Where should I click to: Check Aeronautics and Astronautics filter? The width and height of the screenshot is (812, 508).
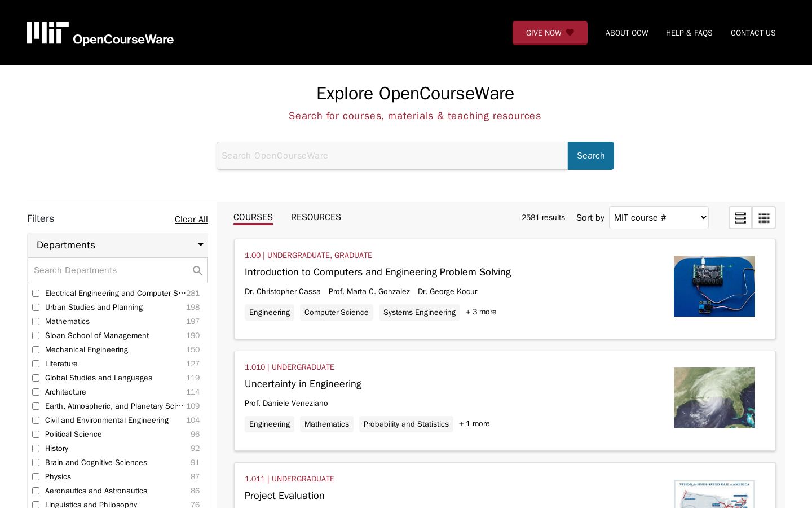tap(36, 491)
